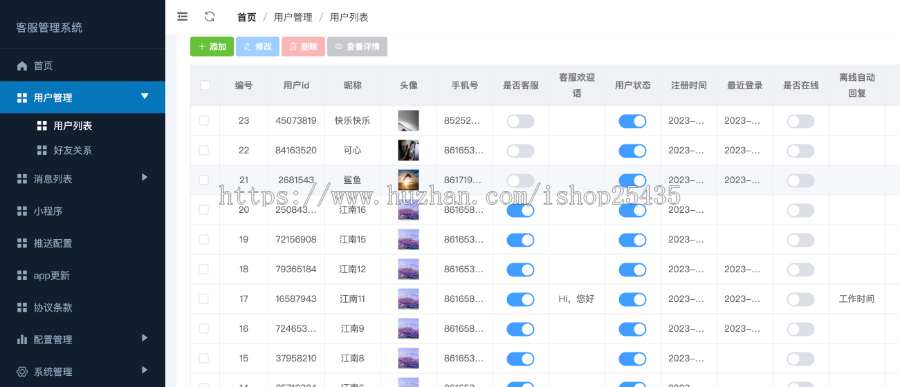Toggle 是否在线 switch for 江南11
Screen dimensions: 900x387
pyautogui.click(x=801, y=300)
